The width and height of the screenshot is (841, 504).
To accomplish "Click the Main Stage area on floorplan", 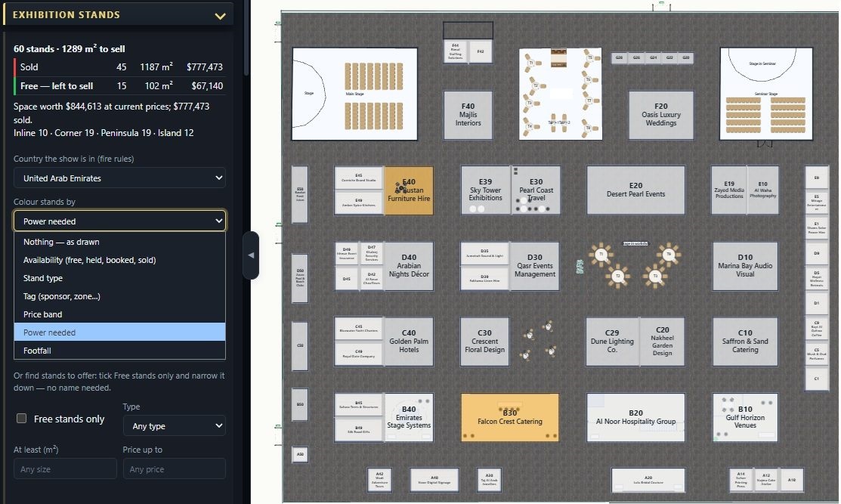I will click(x=354, y=94).
